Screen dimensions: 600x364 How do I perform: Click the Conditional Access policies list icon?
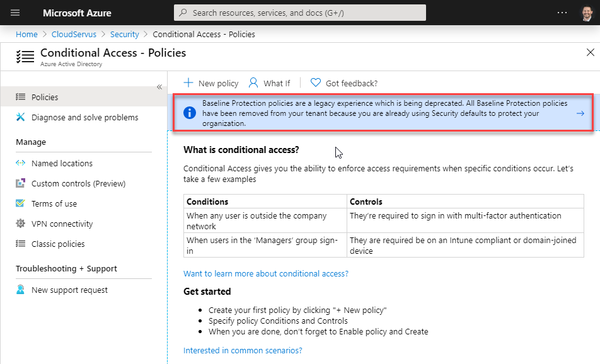pos(25,57)
